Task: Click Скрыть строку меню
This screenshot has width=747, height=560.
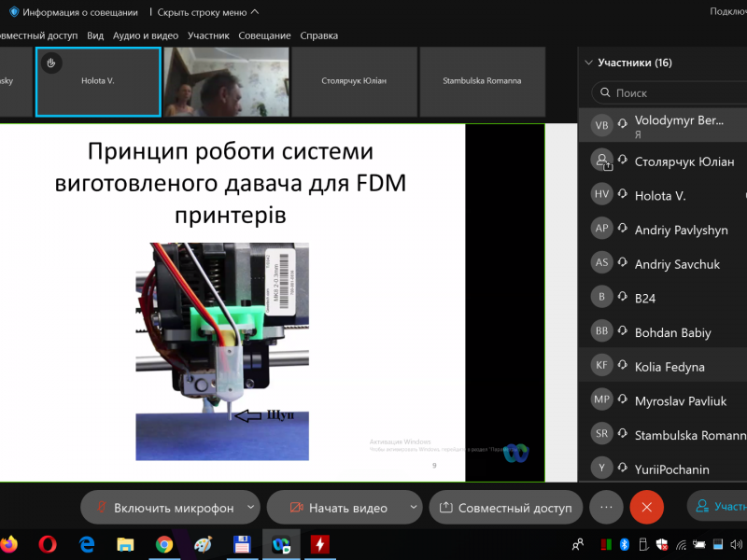Action: (207, 12)
